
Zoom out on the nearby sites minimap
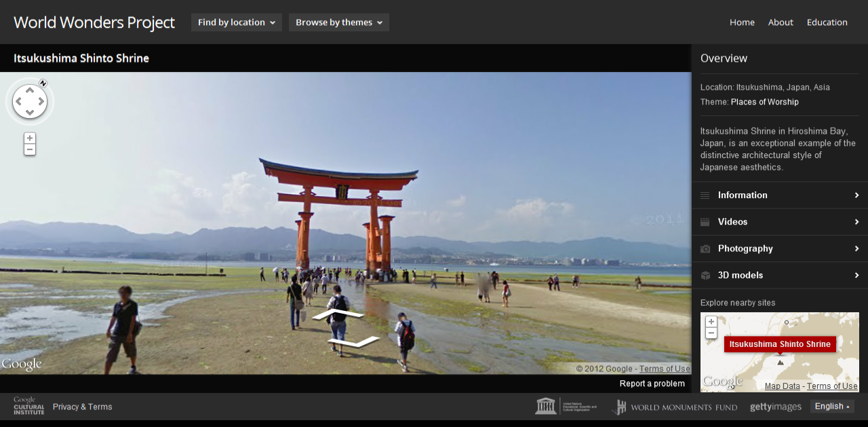point(711,333)
